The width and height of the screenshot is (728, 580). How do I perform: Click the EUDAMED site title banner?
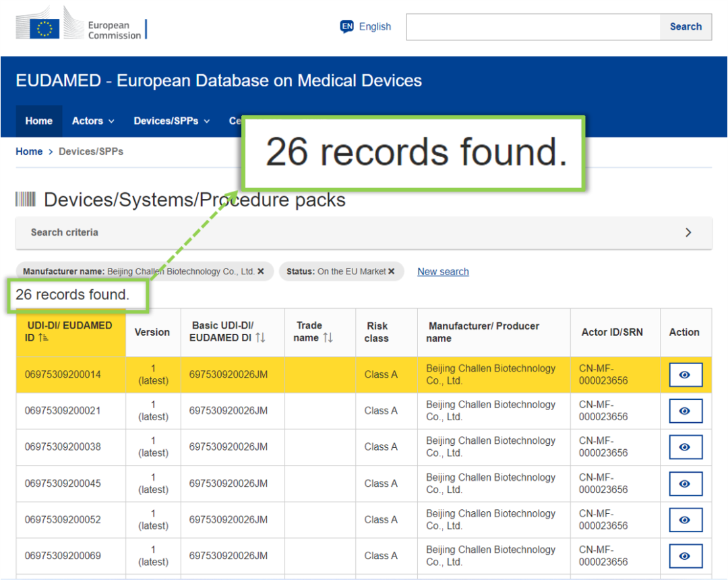pyautogui.click(x=218, y=81)
